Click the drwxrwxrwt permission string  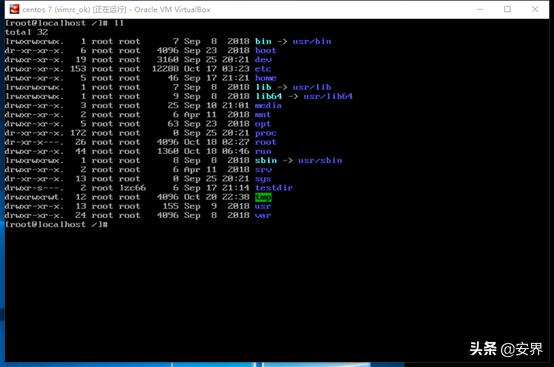(34, 197)
